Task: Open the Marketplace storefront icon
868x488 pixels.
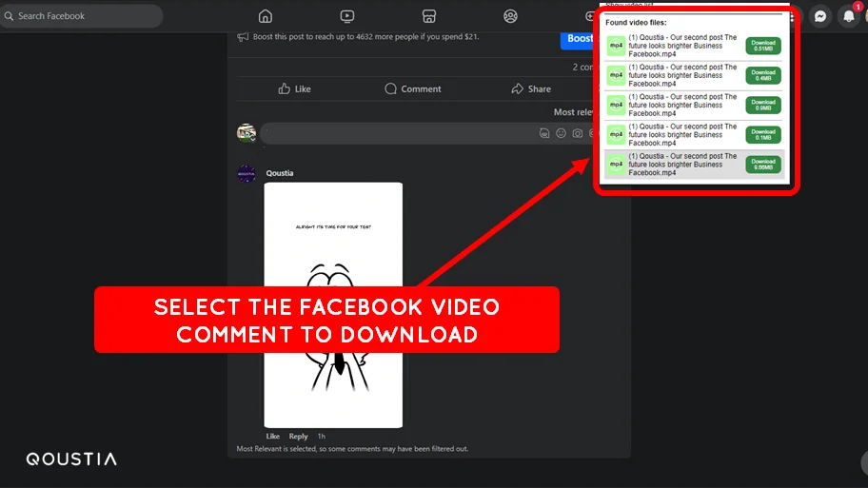Action: pos(429,16)
